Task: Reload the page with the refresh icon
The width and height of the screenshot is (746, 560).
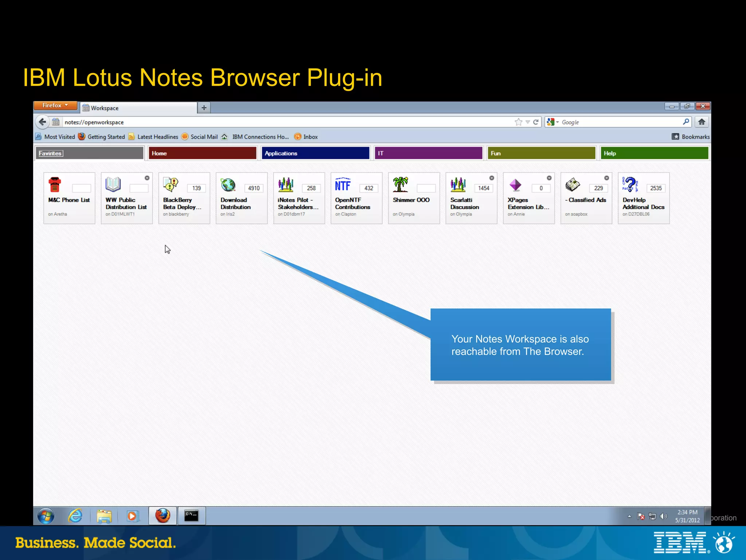Action: point(536,122)
